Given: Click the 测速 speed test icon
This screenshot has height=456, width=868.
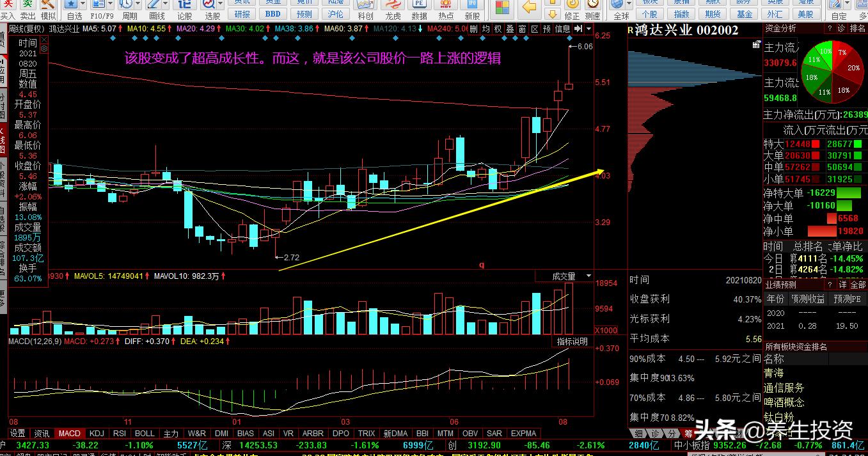Looking at the screenshot, I should (x=593, y=5).
